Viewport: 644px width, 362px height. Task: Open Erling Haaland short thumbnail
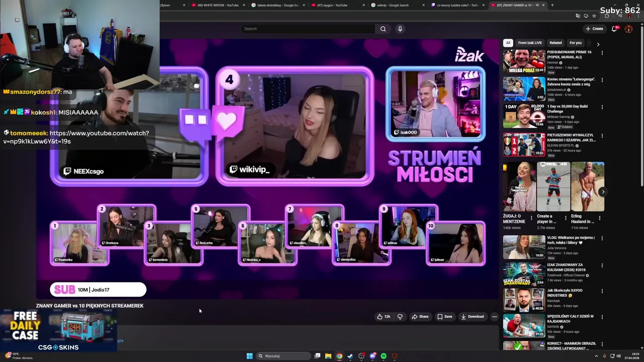click(588, 187)
